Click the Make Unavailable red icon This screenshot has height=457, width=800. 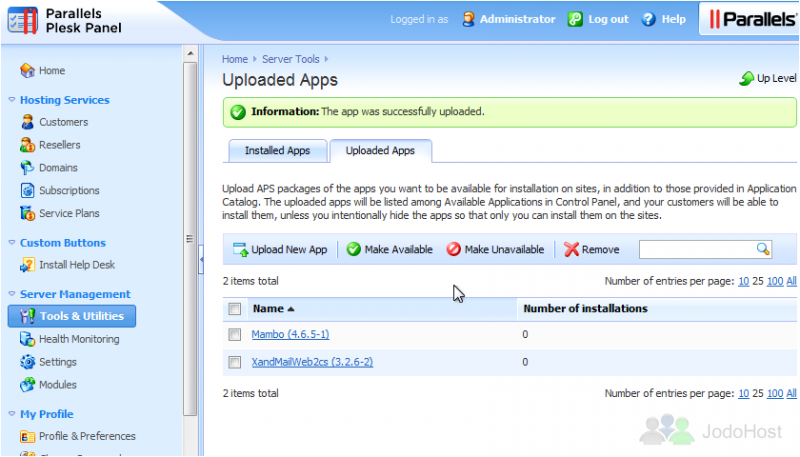[454, 249]
